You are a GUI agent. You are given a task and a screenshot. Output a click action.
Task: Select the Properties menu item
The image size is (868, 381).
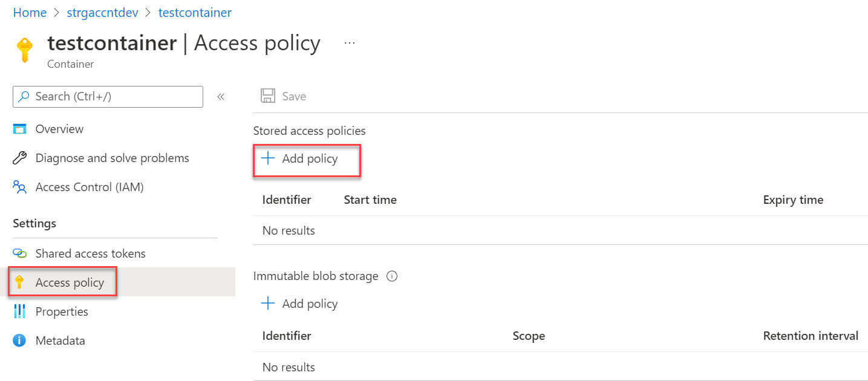tap(62, 311)
